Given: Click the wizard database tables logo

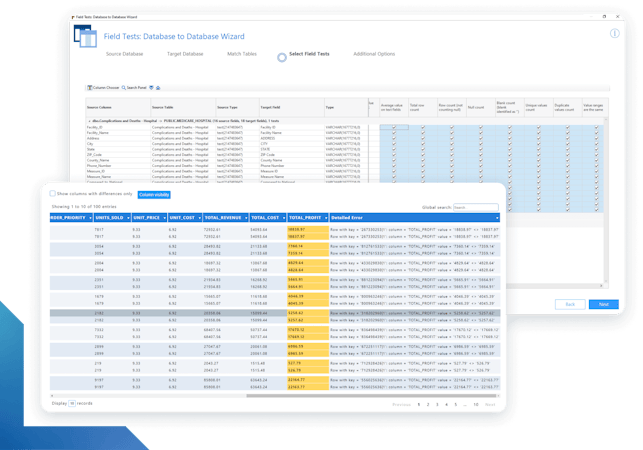Looking at the screenshot, I should click(85, 36).
